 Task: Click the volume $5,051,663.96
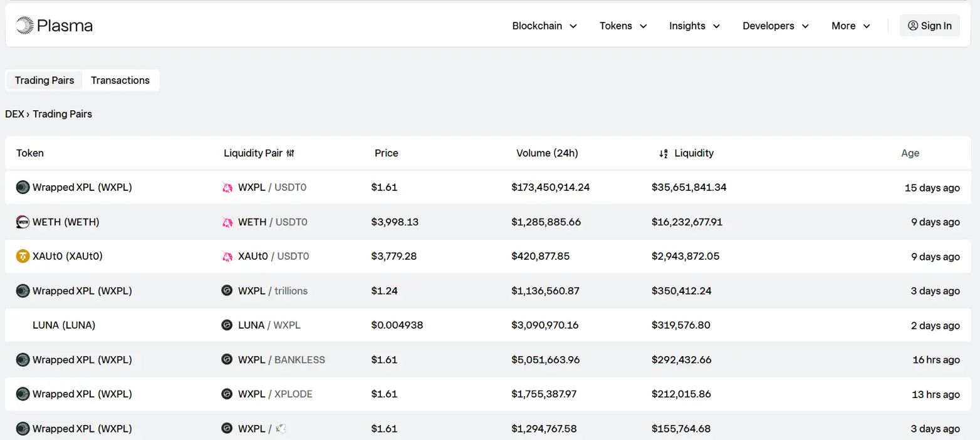pos(545,359)
